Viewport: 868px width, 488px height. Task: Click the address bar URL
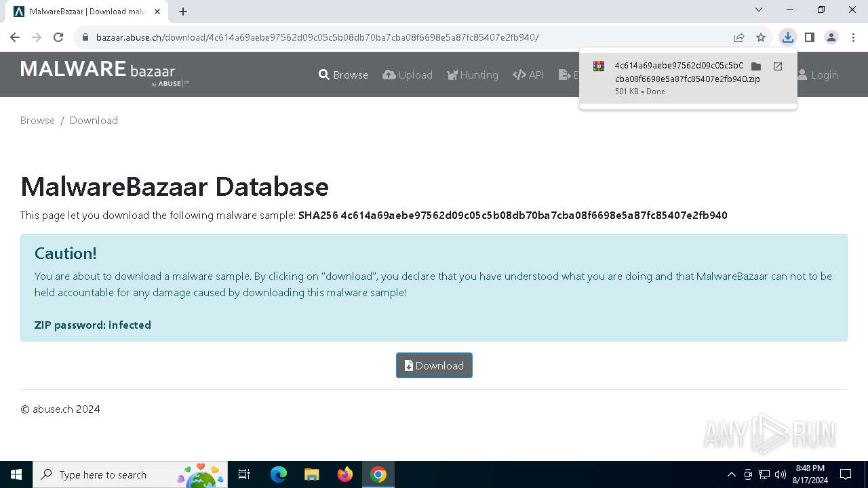tap(317, 37)
